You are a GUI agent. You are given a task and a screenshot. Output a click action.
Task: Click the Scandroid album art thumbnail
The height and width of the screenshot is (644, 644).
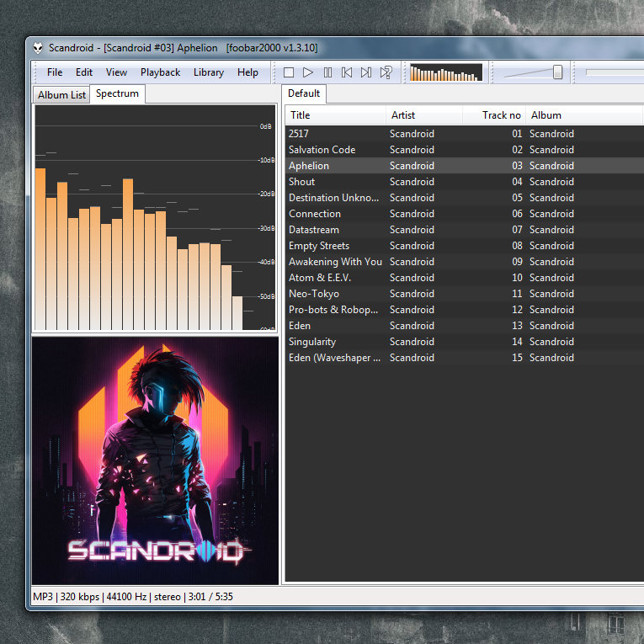[x=155, y=460]
